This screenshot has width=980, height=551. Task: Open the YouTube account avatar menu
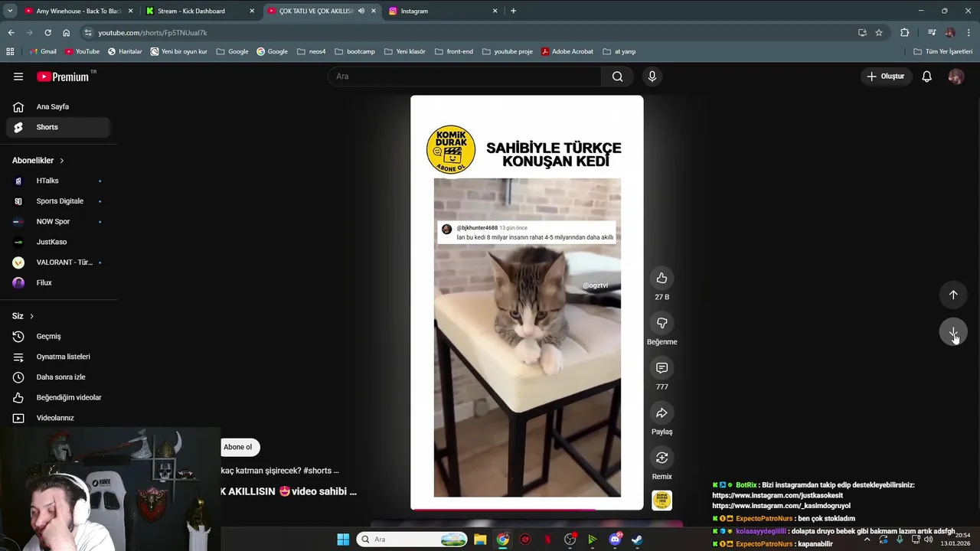955,77
